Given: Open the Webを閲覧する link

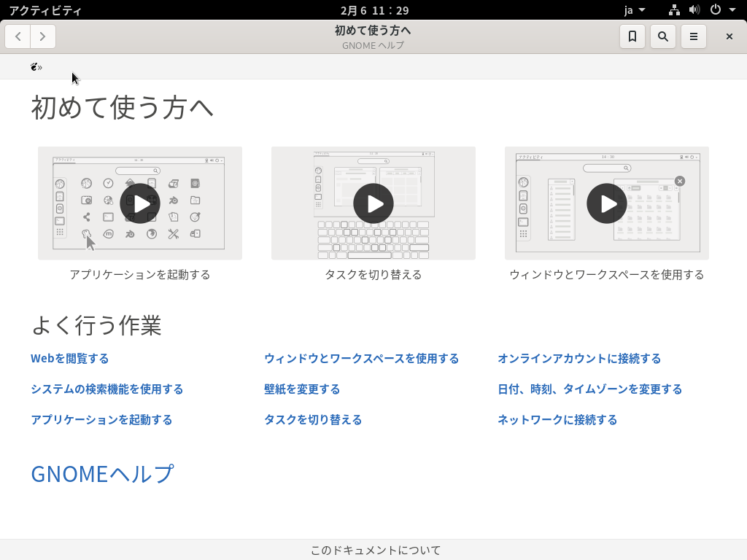Looking at the screenshot, I should point(70,359).
